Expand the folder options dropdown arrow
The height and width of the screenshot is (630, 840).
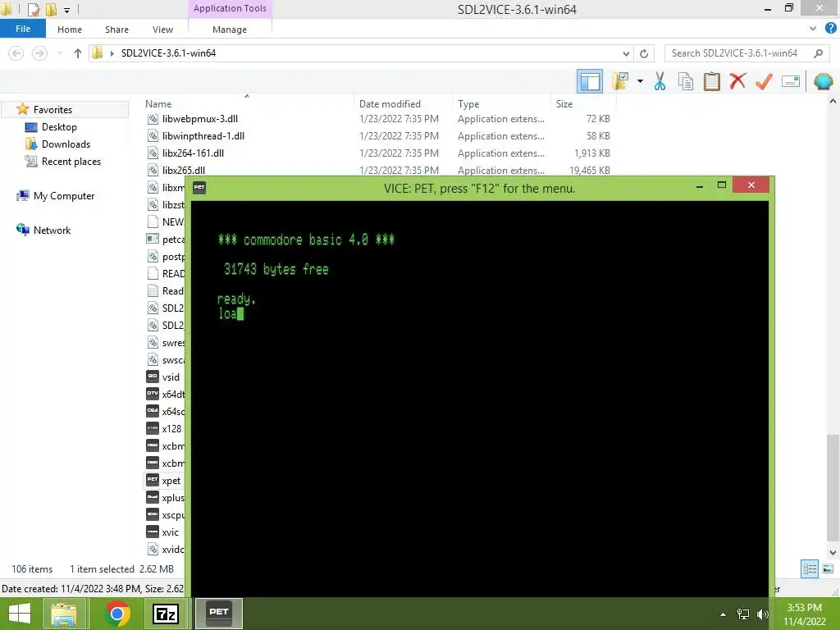(640, 81)
